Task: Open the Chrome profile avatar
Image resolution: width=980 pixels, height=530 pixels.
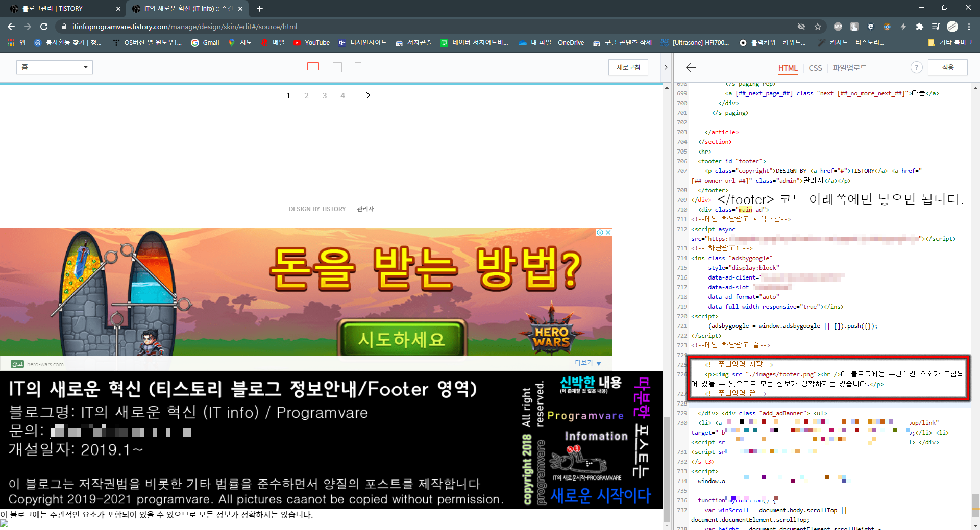Action: coord(952,27)
